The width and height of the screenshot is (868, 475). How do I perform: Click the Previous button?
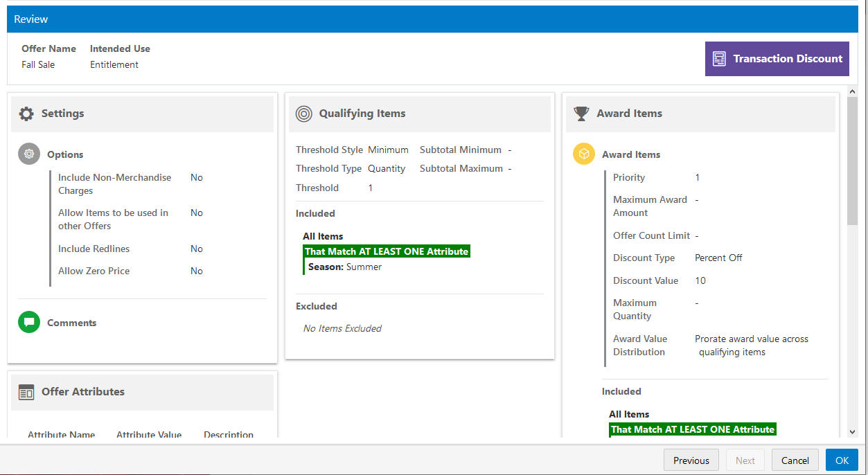691,460
